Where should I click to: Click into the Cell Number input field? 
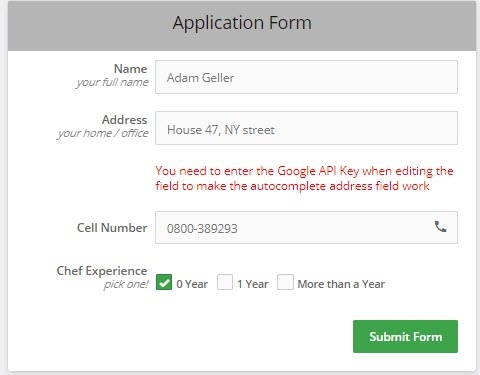pos(306,227)
